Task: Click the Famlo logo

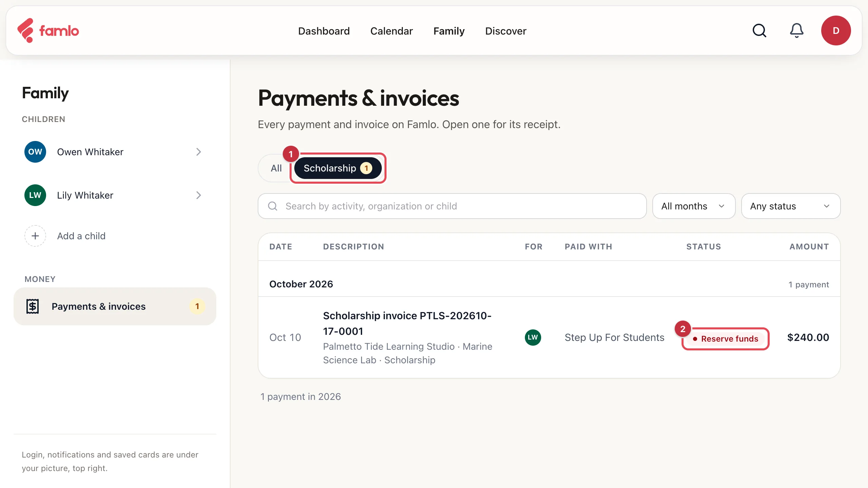Action: pos(48,30)
